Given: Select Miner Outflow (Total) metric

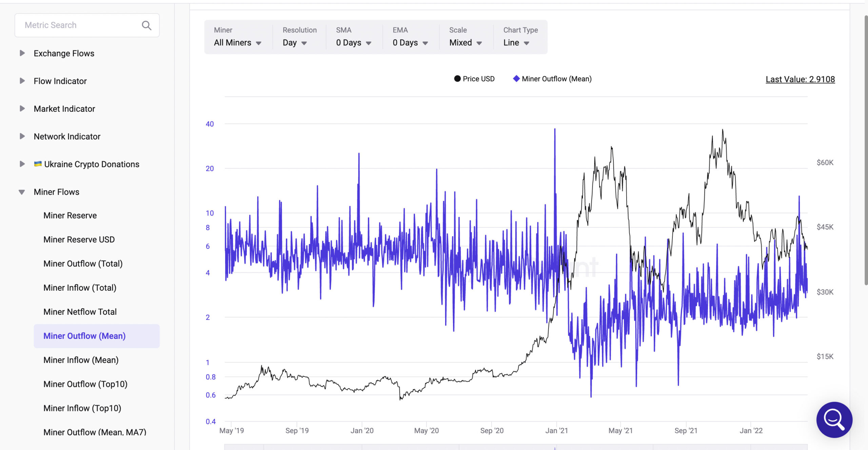Looking at the screenshot, I should (x=83, y=264).
